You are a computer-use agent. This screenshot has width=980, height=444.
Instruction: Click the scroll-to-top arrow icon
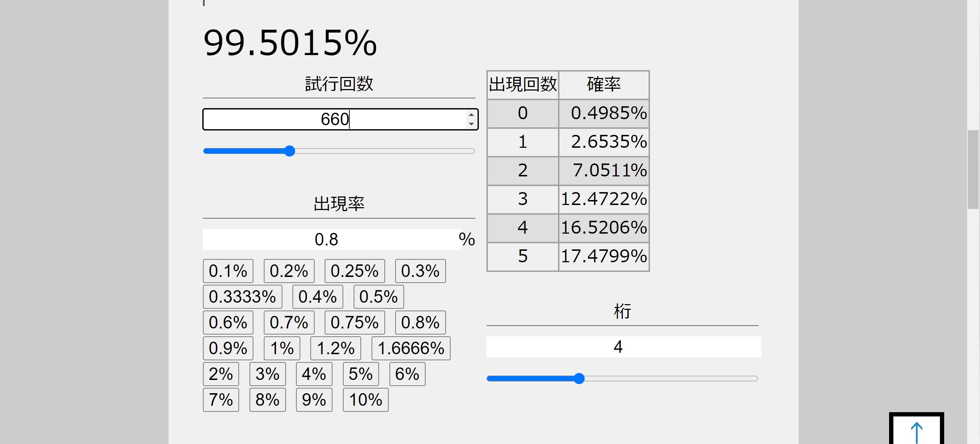(916, 431)
